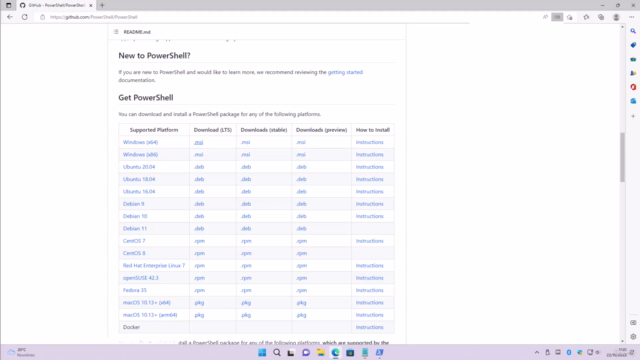This screenshot has height=360, width=640.
Task: Download LTS .rpm for CentOS 8
Action: click(199, 253)
